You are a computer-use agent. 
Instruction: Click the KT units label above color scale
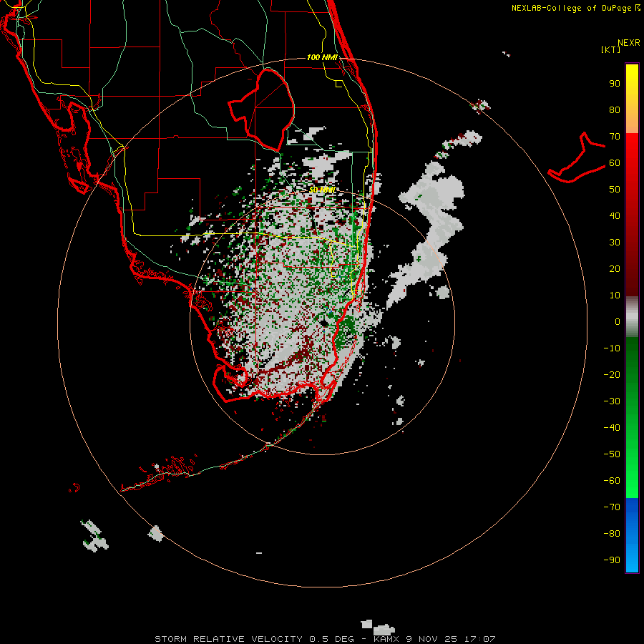611,49
